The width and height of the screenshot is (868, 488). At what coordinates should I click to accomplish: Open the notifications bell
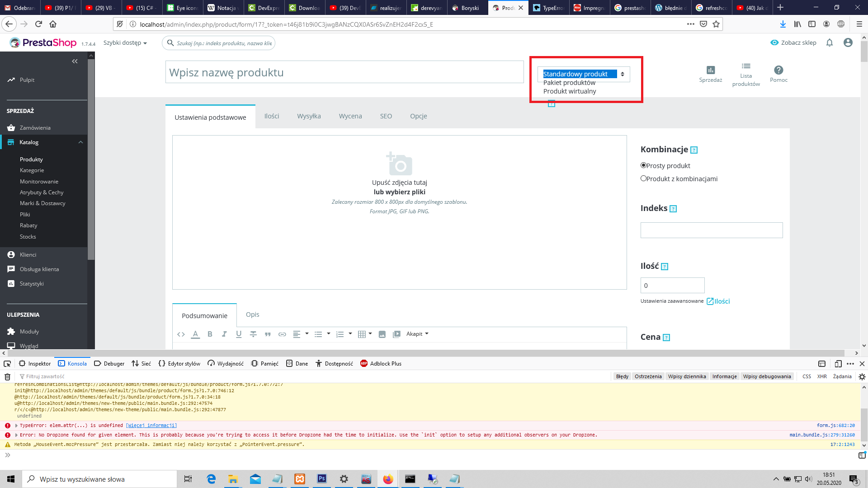pyautogui.click(x=830, y=42)
